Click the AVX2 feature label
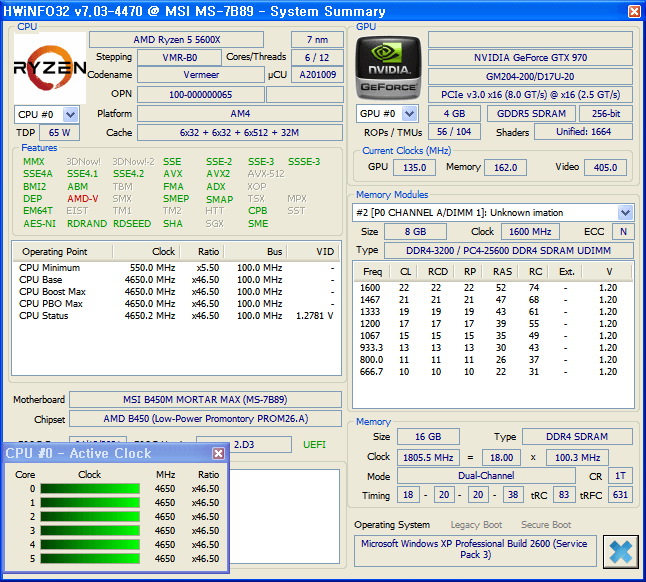 point(218,174)
